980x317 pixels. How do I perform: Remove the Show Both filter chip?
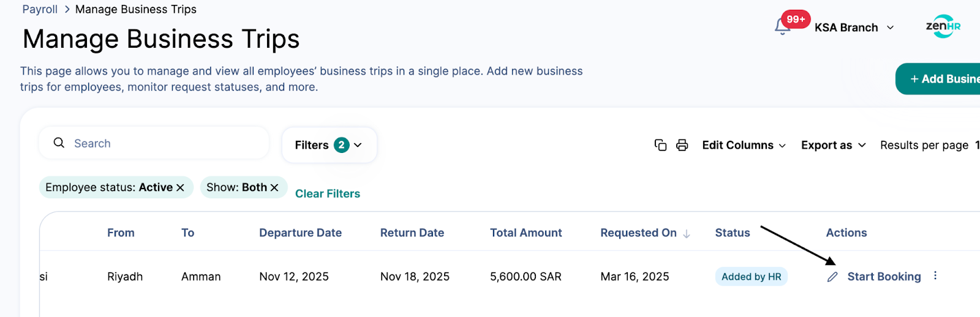(x=274, y=187)
